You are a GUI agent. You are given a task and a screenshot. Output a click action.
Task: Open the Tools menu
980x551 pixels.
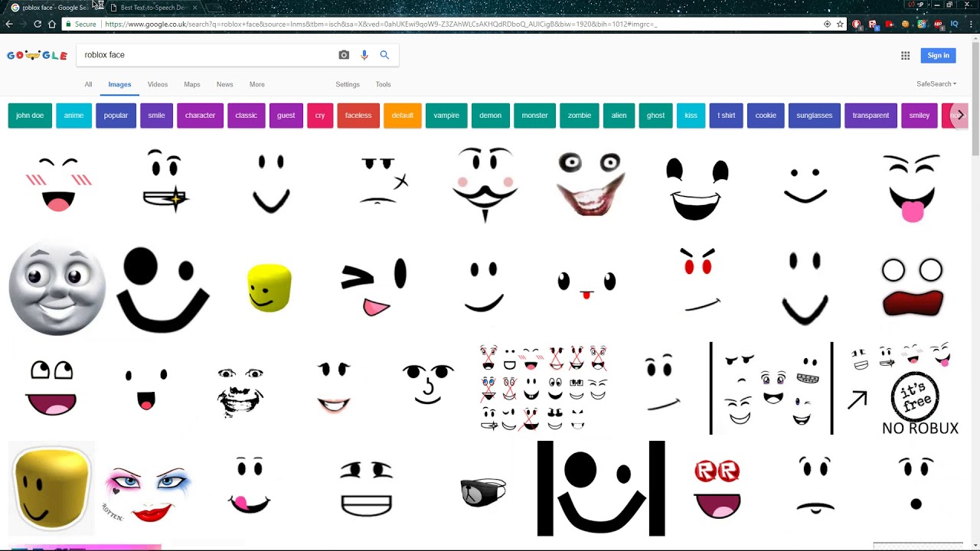(x=383, y=84)
